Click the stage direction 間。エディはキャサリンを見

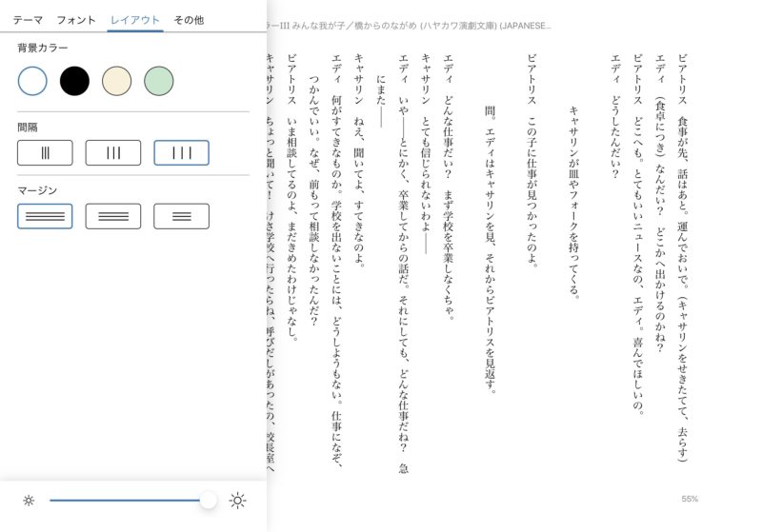tap(490, 250)
